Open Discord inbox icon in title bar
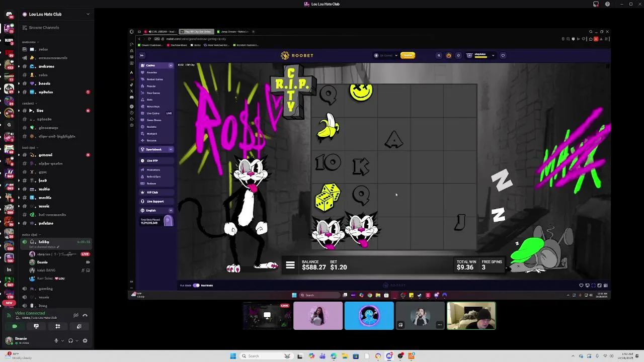 (x=596, y=4)
